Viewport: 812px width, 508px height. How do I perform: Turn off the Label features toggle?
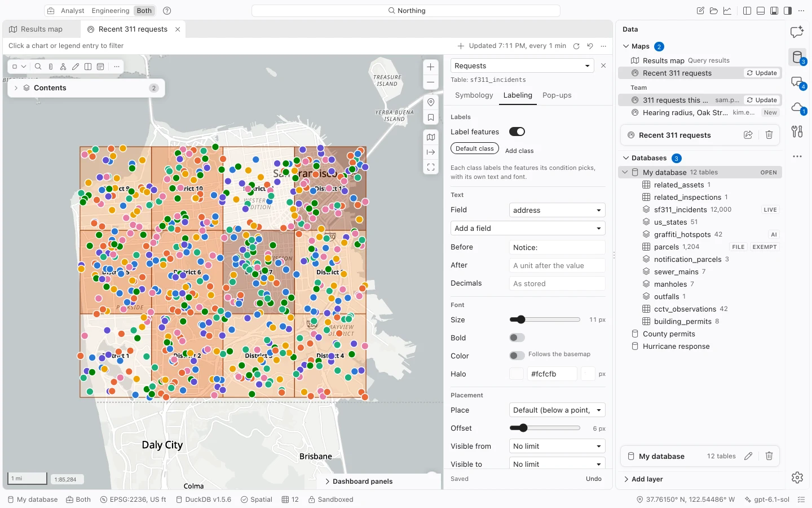click(517, 132)
